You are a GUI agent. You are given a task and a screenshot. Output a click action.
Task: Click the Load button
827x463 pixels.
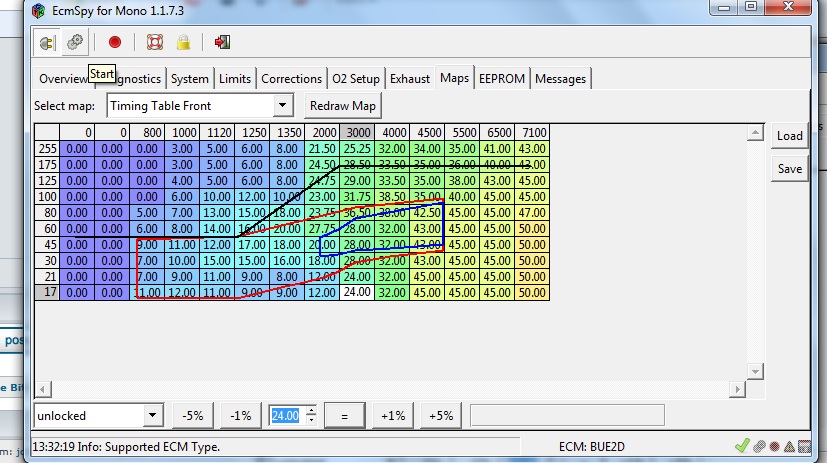tap(789, 136)
